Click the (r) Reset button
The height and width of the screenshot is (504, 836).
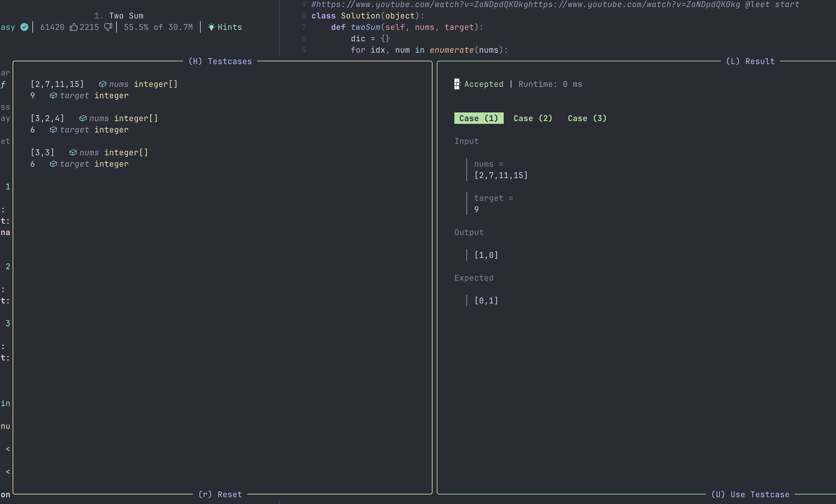coord(220,494)
